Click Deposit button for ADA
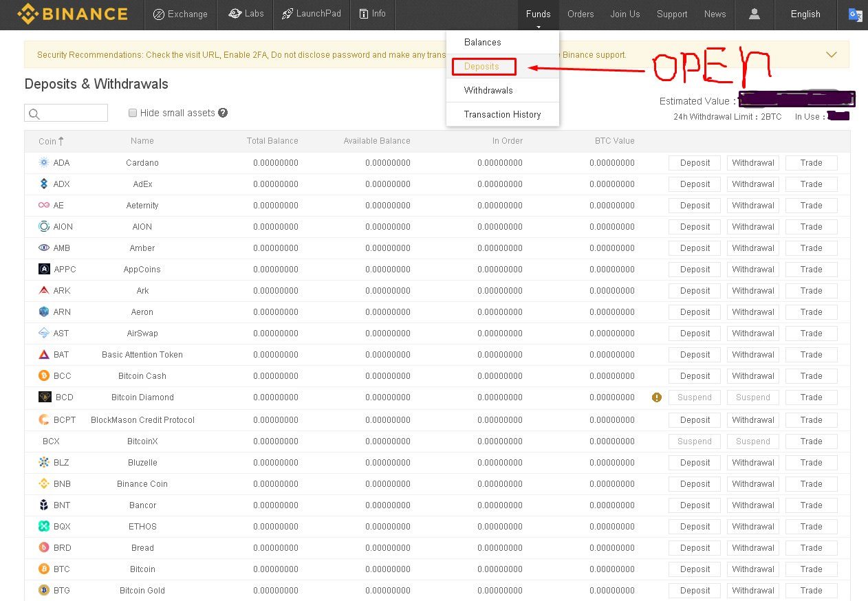868x601 pixels. (695, 163)
